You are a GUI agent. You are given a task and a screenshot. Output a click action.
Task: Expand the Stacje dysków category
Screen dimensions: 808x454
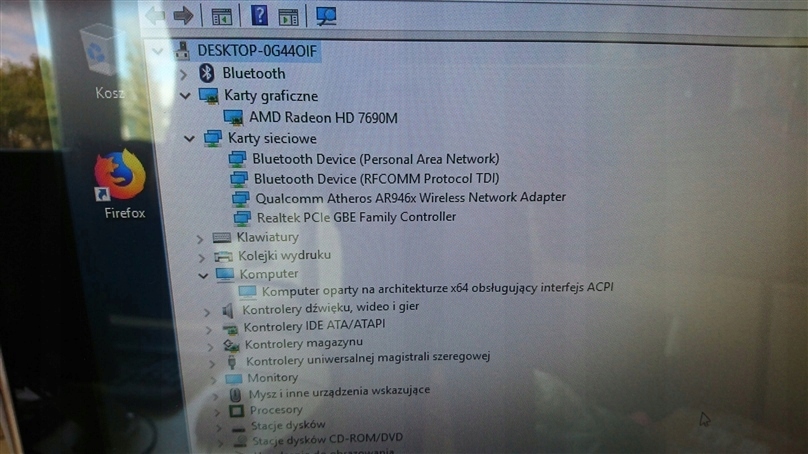pos(219,428)
